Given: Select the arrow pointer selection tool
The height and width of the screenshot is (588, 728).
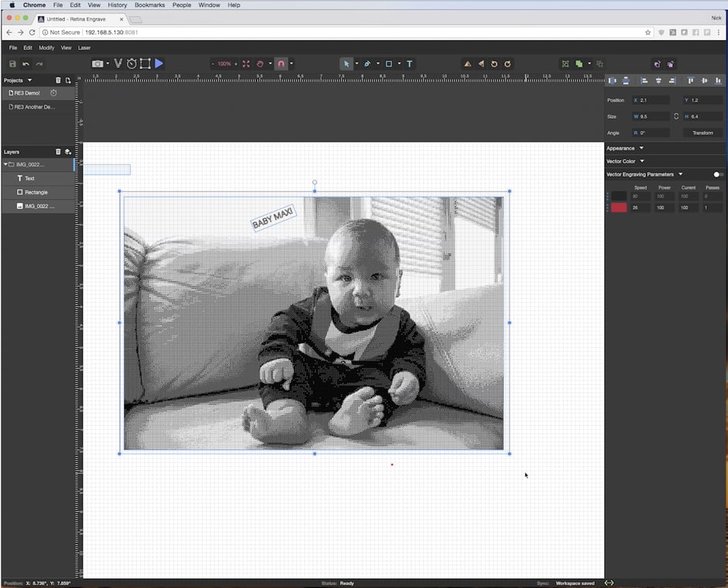Looking at the screenshot, I should (x=346, y=64).
